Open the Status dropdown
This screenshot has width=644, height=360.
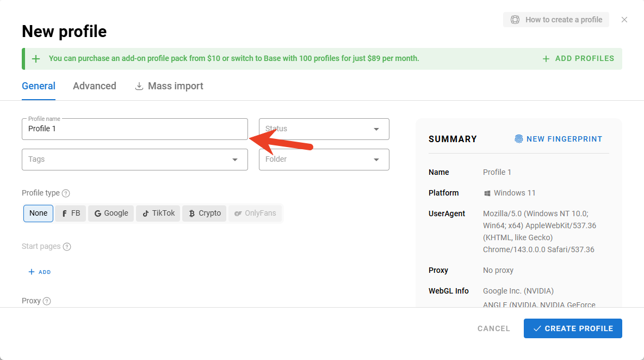tap(324, 129)
